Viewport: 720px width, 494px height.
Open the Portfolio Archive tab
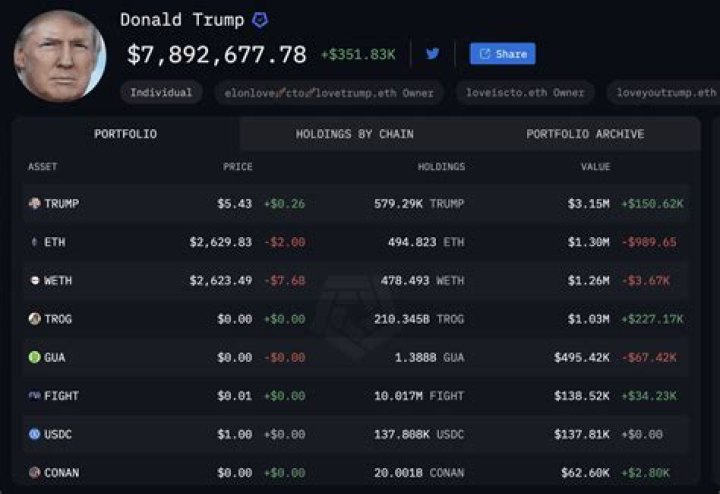click(585, 134)
